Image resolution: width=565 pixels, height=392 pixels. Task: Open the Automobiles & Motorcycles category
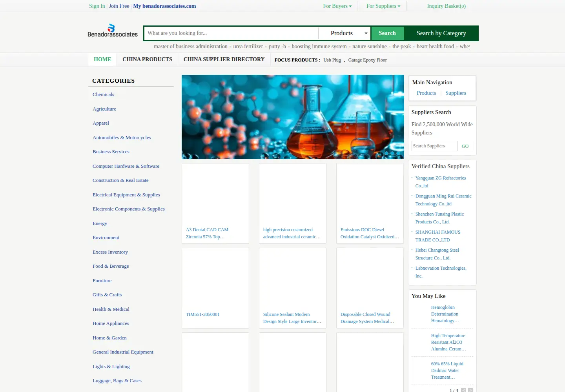point(122,138)
